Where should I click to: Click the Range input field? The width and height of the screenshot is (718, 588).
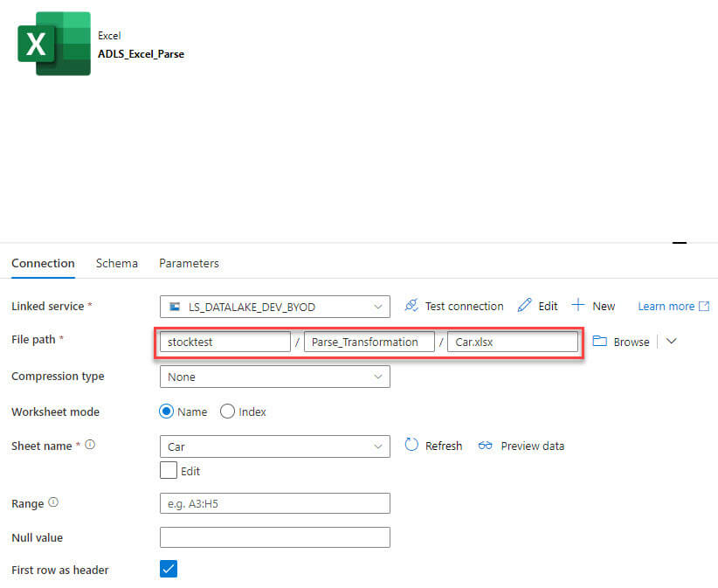click(x=275, y=503)
